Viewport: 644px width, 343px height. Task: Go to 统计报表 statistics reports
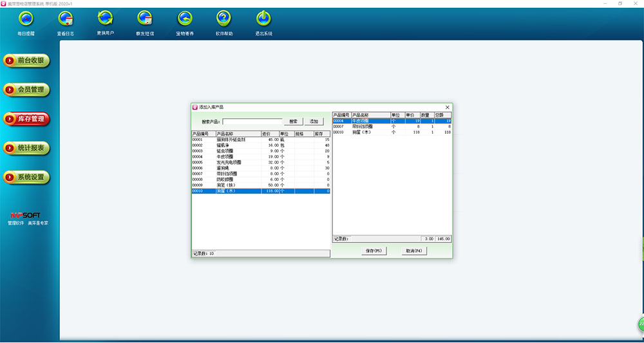click(26, 148)
